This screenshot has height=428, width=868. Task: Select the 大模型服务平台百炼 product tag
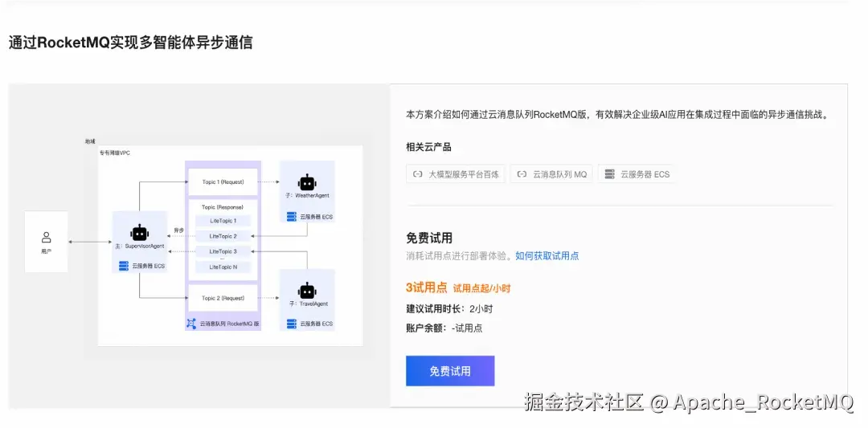pos(455,174)
